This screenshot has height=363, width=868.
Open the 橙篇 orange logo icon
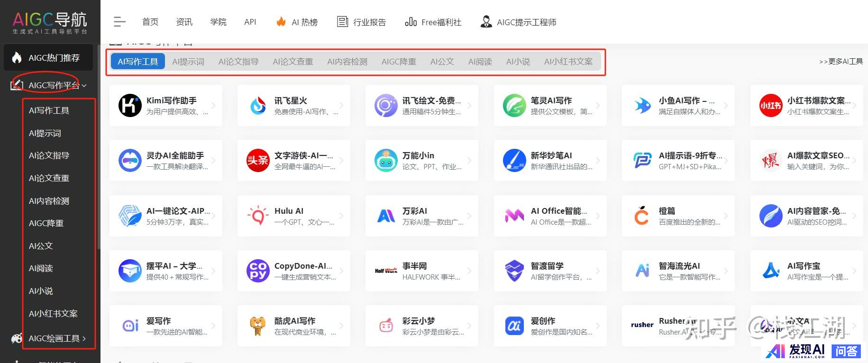pos(641,215)
